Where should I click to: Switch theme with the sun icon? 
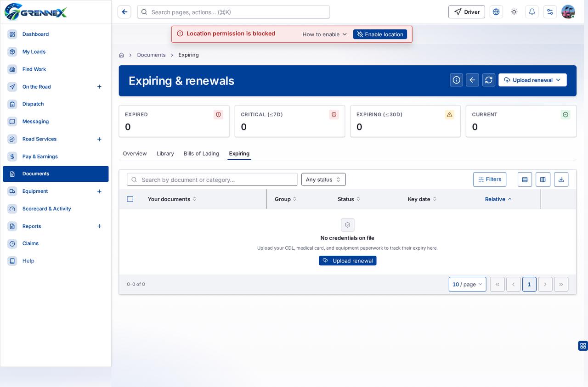click(514, 12)
